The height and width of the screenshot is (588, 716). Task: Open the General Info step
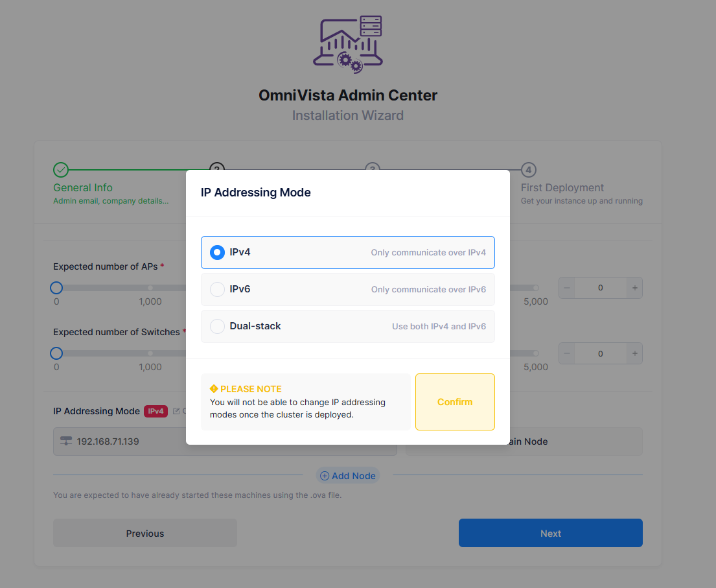[83, 187]
